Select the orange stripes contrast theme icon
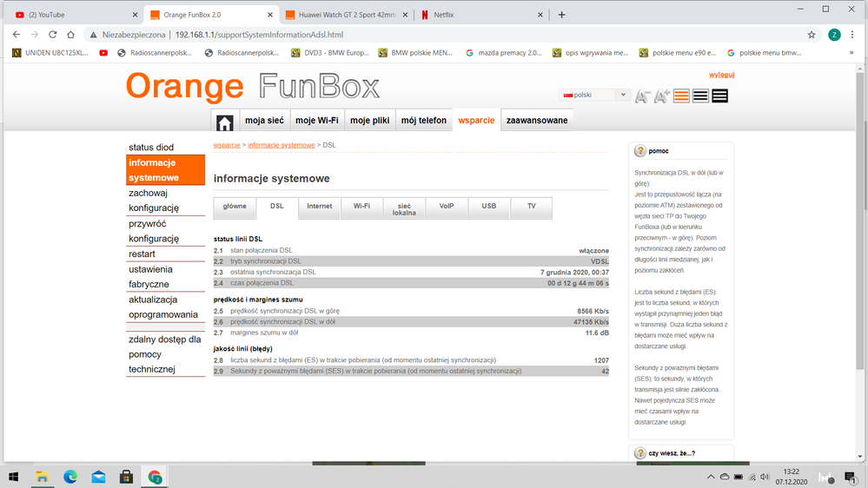 coord(681,96)
